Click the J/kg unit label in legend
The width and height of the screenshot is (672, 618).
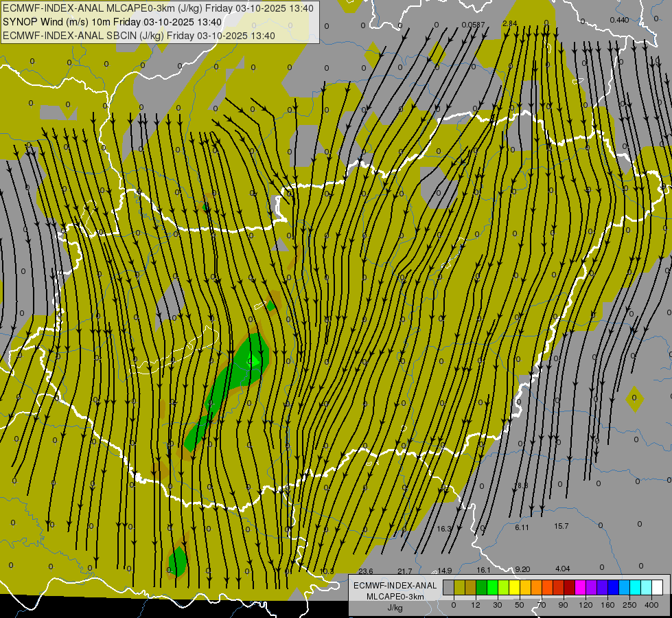(x=395, y=608)
